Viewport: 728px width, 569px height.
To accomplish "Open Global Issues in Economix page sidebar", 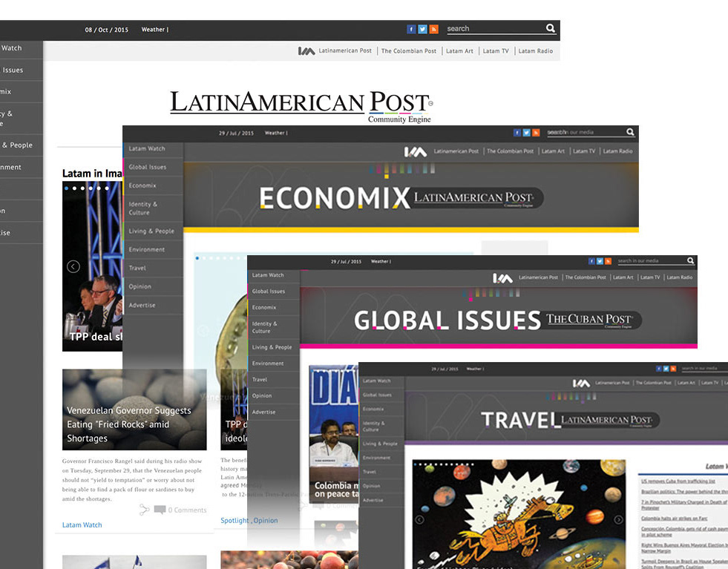I will [x=148, y=167].
